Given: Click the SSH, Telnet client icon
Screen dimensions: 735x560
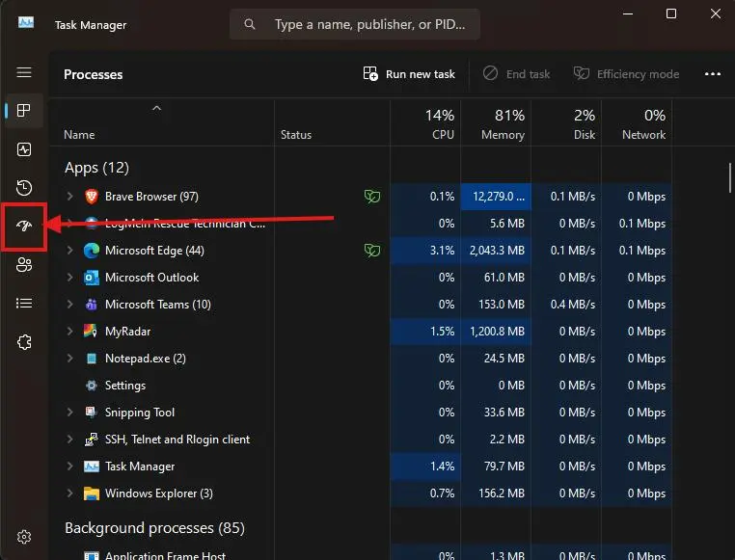Looking at the screenshot, I should tap(91, 440).
